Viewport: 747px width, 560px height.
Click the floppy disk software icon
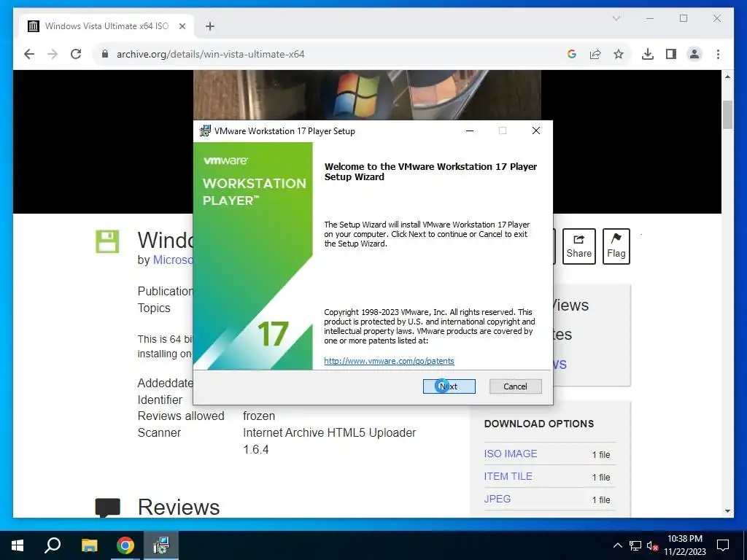(x=107, y=241)
